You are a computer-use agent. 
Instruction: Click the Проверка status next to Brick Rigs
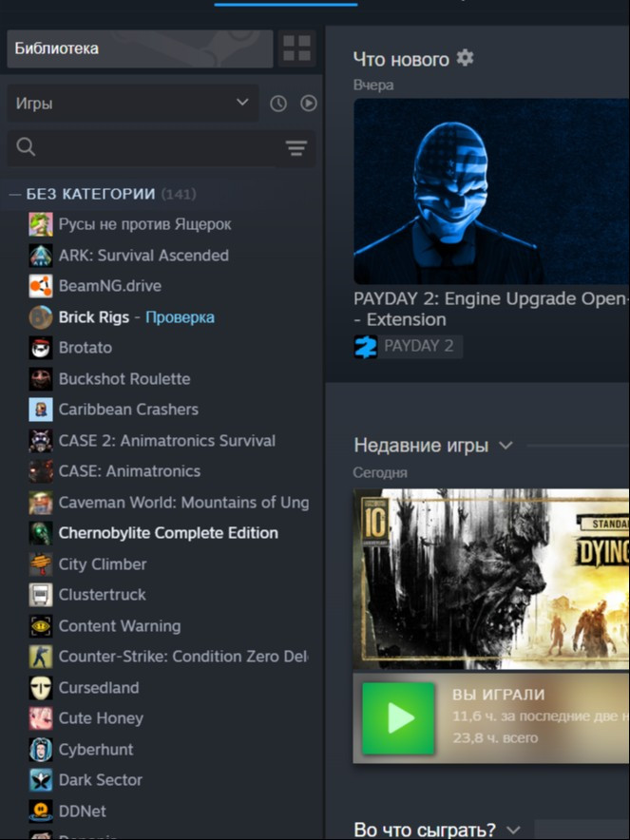[180, 317]
